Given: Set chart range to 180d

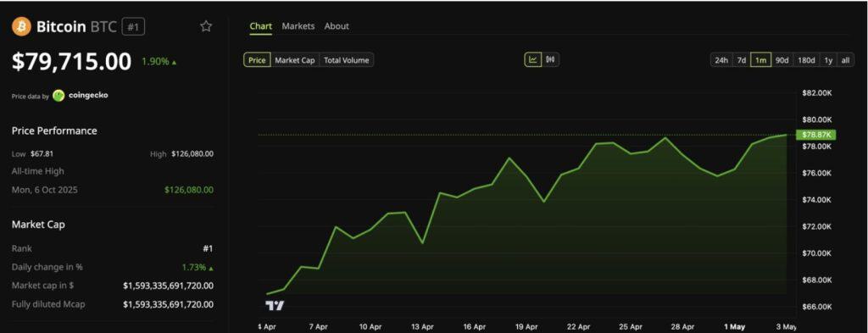Looking at the screenshot, I should tap(806, 60).
